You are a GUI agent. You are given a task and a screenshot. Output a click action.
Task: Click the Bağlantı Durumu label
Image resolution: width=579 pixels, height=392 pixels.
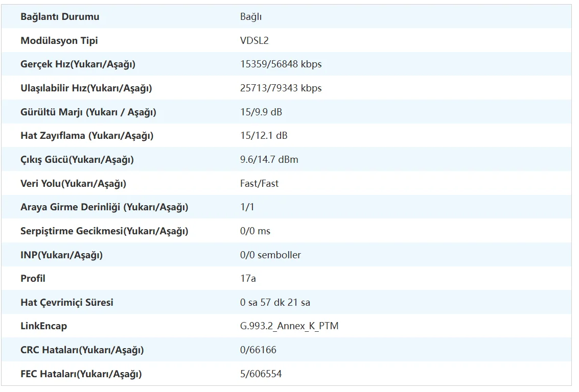coord(60,17)
